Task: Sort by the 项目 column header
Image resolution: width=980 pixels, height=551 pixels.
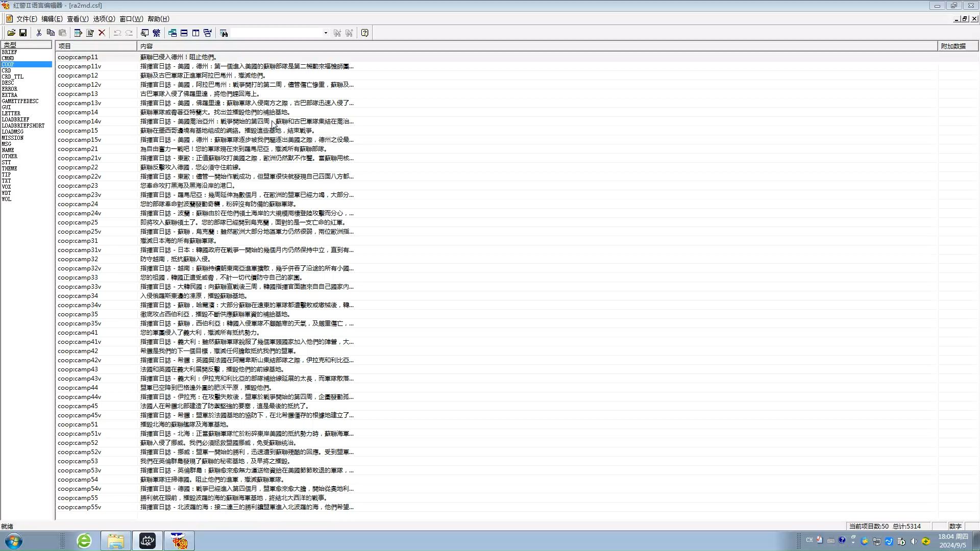Action: tap(96, 46)
